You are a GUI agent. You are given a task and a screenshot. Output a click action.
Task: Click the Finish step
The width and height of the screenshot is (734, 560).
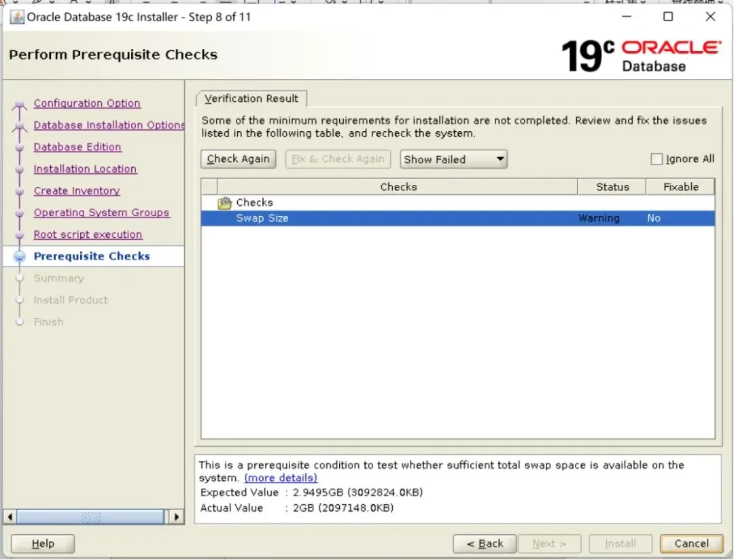48,322
